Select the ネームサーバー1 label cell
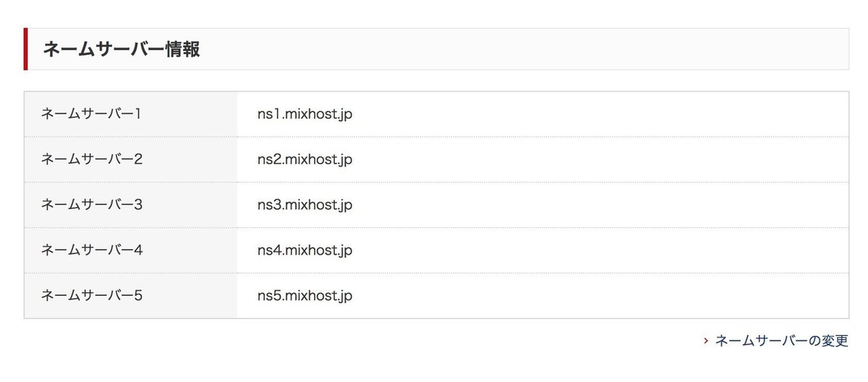This screenshot has width=868, height=382. [91, 114]
